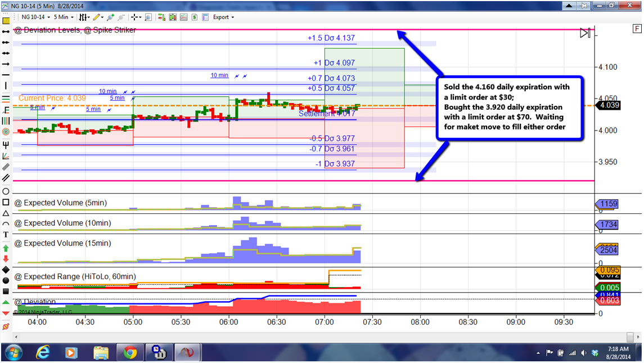This screenshot has width=644, height=363.
Task: Launch Internet Explorer from taskbar
Action: pos(43,353)
